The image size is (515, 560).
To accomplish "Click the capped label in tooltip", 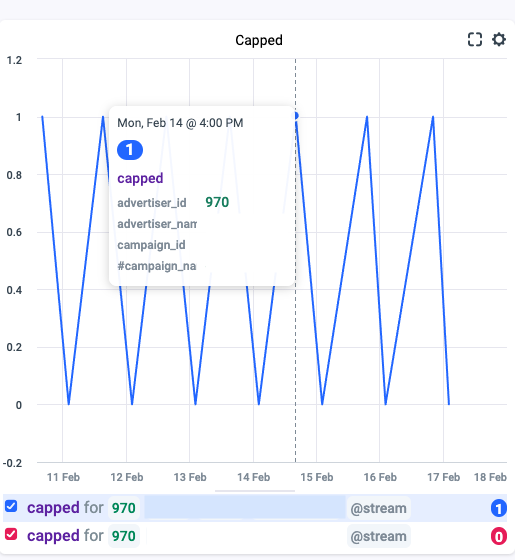I will tap(140, 178).
